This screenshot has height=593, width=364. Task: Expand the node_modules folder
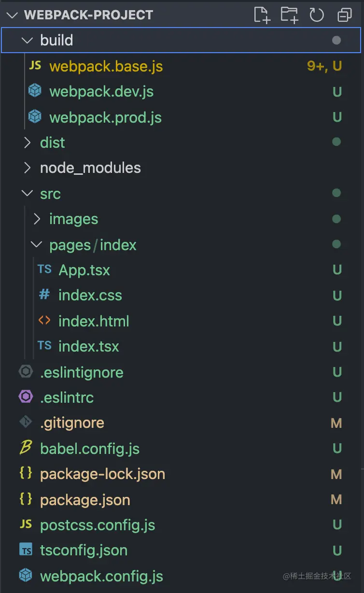pyautogui.click(x=28, y=168)
